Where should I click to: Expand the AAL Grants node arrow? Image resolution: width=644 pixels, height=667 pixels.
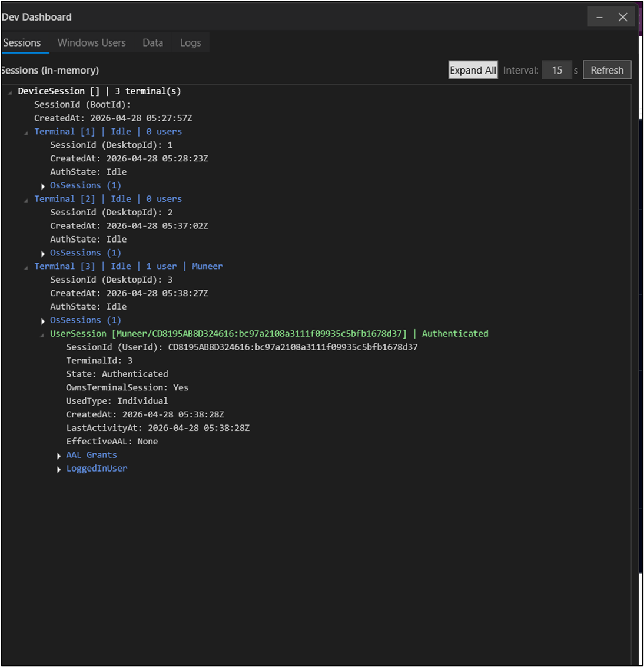59,456
